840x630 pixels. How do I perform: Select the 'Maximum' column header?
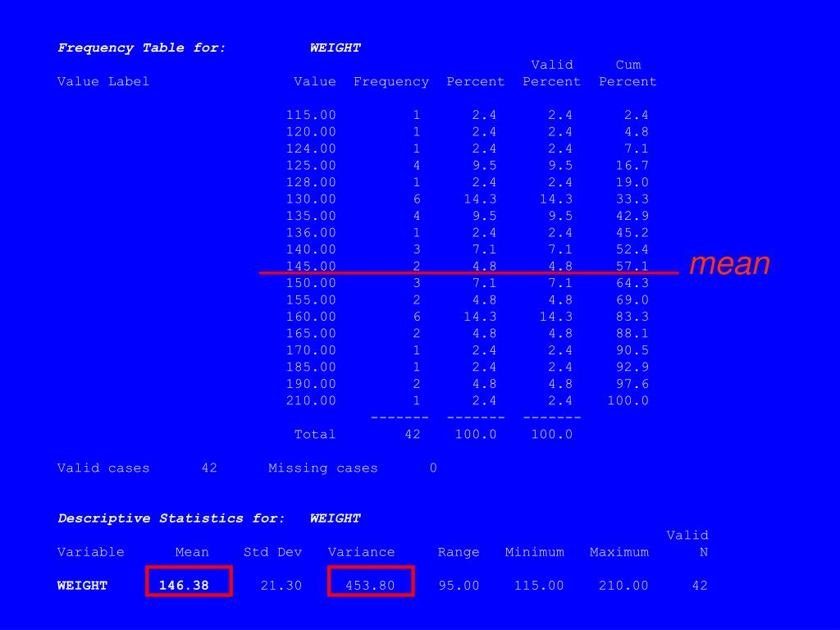click(619, 552)
